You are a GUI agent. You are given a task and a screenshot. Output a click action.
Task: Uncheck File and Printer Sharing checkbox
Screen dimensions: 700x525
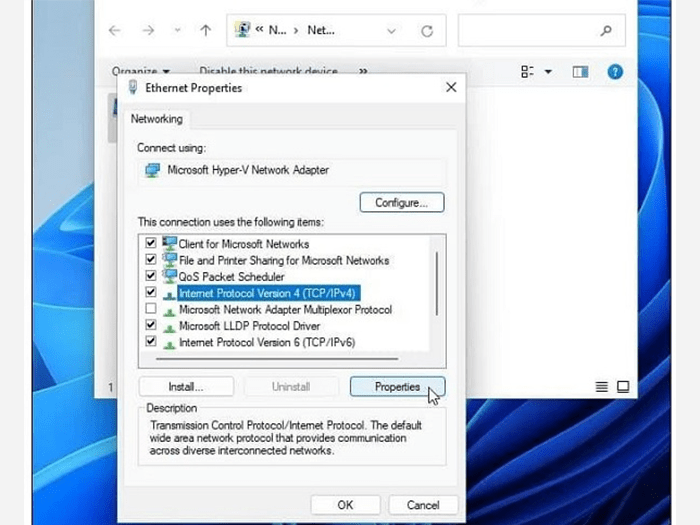[151, 259]
